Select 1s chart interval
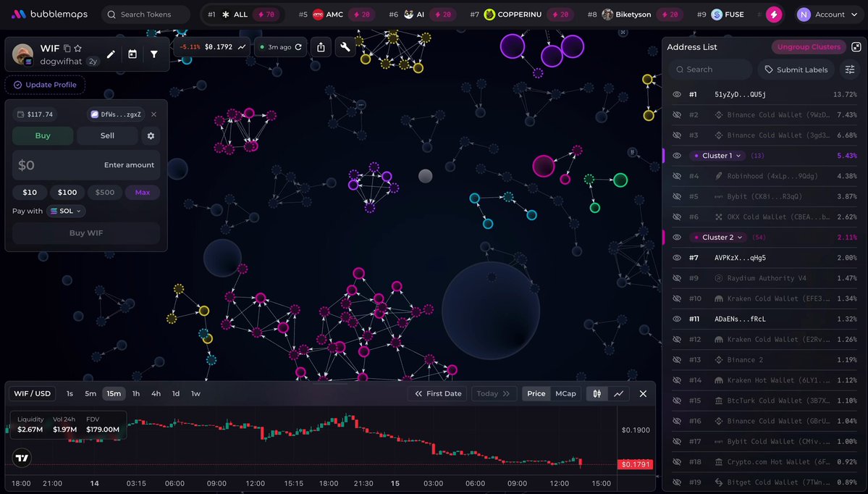Viewport: 868px width, 494px height. pos(69,394)
